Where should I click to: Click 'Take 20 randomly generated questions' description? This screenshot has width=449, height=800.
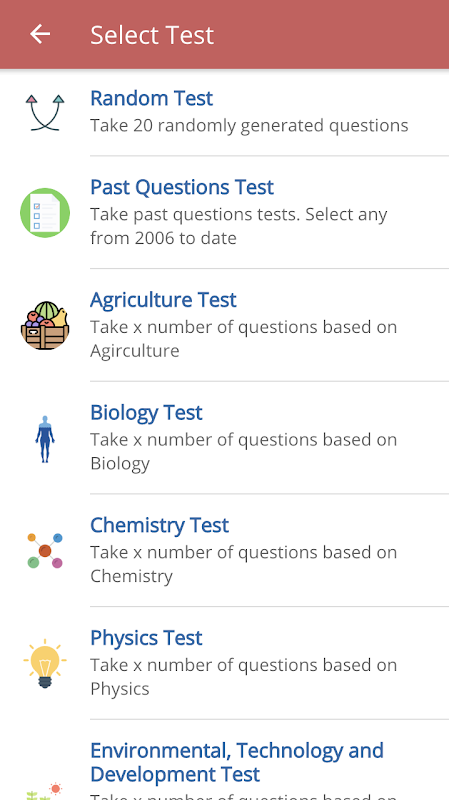pos(249,126)
